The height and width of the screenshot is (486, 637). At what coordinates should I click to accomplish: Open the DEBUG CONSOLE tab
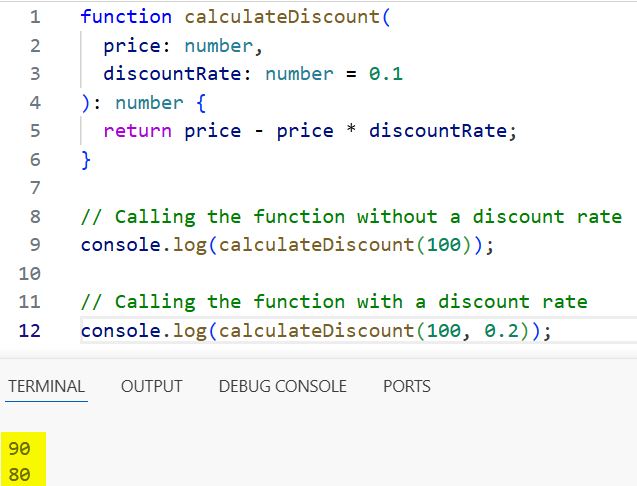[x=282, y=386]
